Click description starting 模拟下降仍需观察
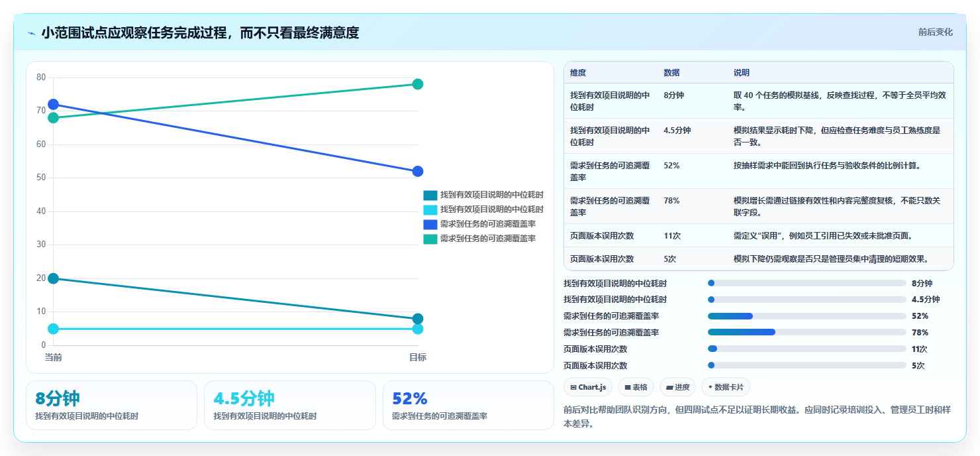Image resolution: width=980 pixels, height=456 pixels. pyautogui.click(x=831, y=258)
